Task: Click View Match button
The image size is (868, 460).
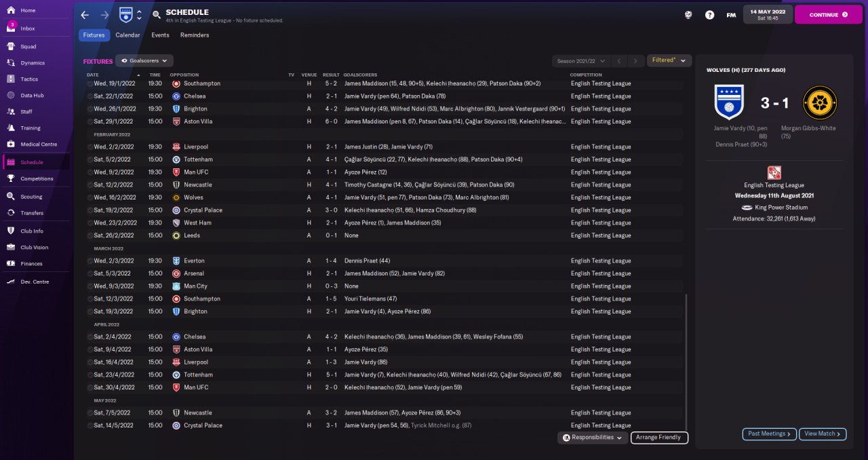Action: (x=823, y=434)
